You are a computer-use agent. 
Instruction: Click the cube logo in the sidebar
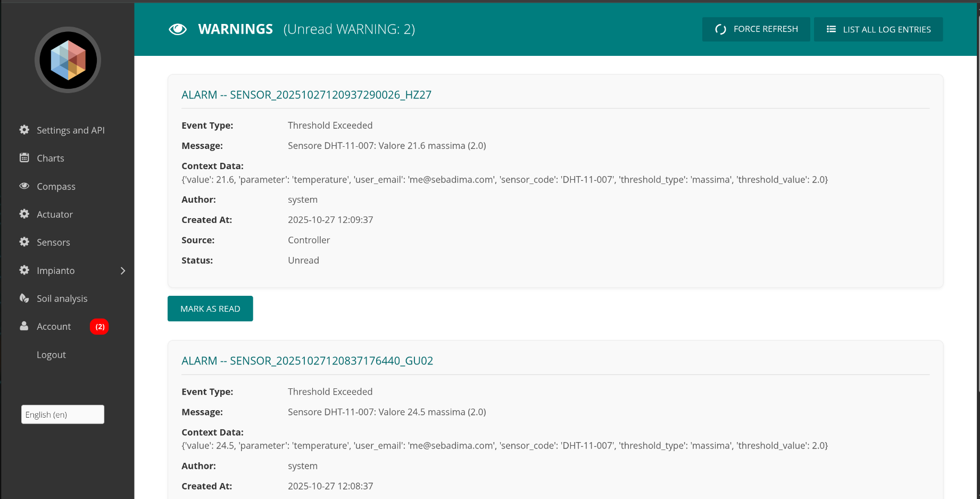68,60
